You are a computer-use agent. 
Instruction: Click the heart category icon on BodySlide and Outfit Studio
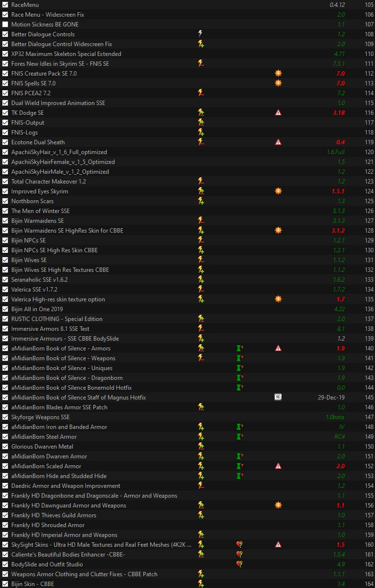240,564
